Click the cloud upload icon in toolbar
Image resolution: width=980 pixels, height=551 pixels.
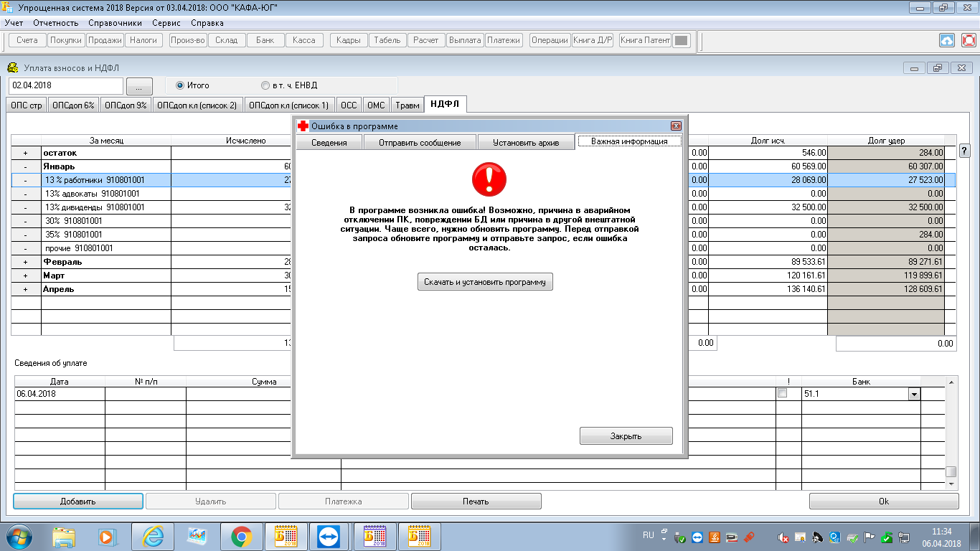click(x=947, y=41)
